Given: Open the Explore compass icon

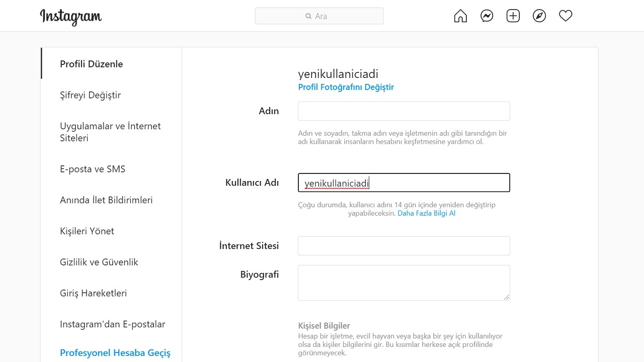Looking at the screenshot, I should [x=539, y=16].
